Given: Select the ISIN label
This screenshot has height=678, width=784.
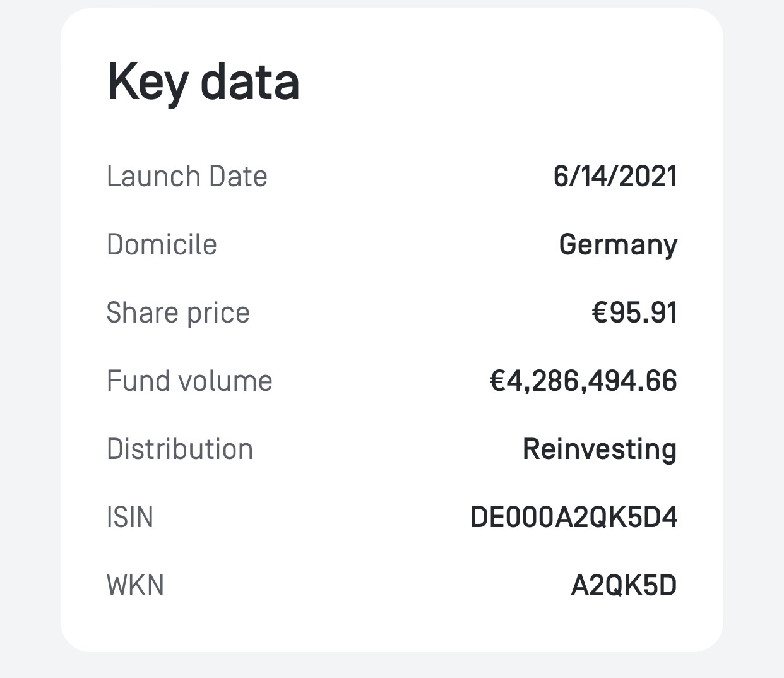Looking at the screenshot, I should pyautogui.click(x=130, y=517).
